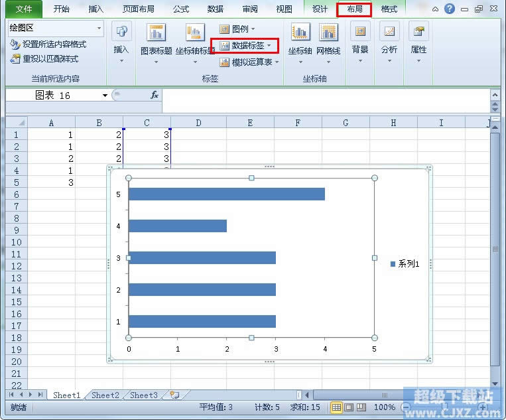Click 重设以匹配样式 (Reset to Match Style)

pos(44,58)
